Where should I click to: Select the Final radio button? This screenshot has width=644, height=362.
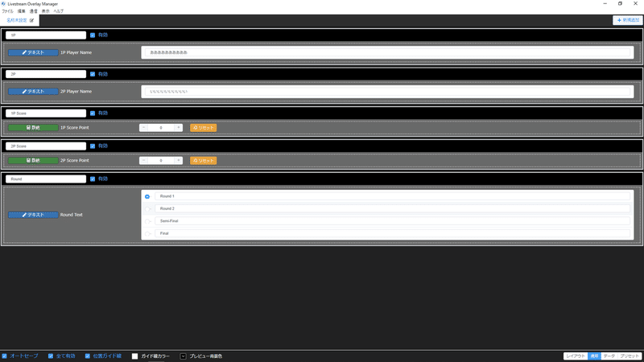[147, 233]
